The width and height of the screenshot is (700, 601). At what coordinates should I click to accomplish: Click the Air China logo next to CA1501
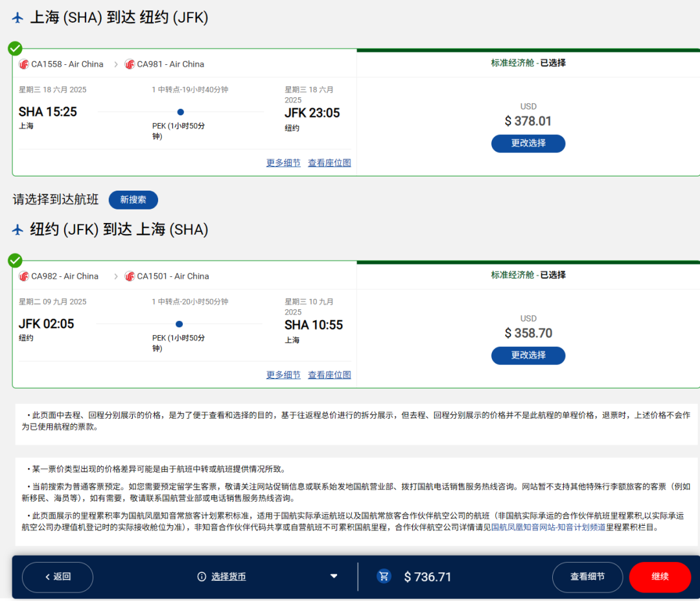pyautogui.click(x=130, y=276)
